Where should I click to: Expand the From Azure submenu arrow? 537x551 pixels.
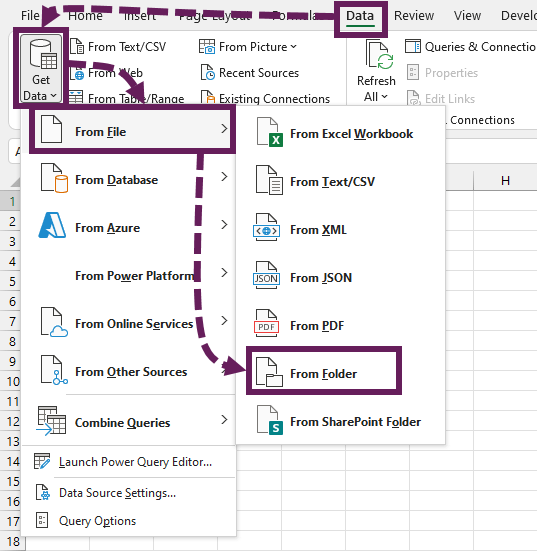point(224,224)
